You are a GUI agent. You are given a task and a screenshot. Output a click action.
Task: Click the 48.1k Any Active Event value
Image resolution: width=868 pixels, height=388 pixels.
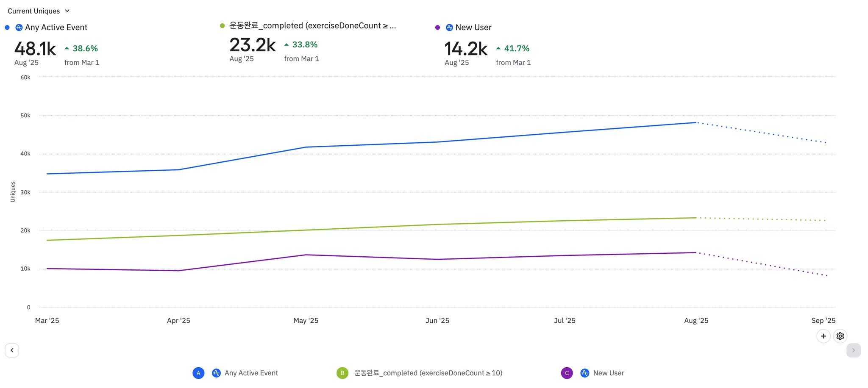(35, 49)
